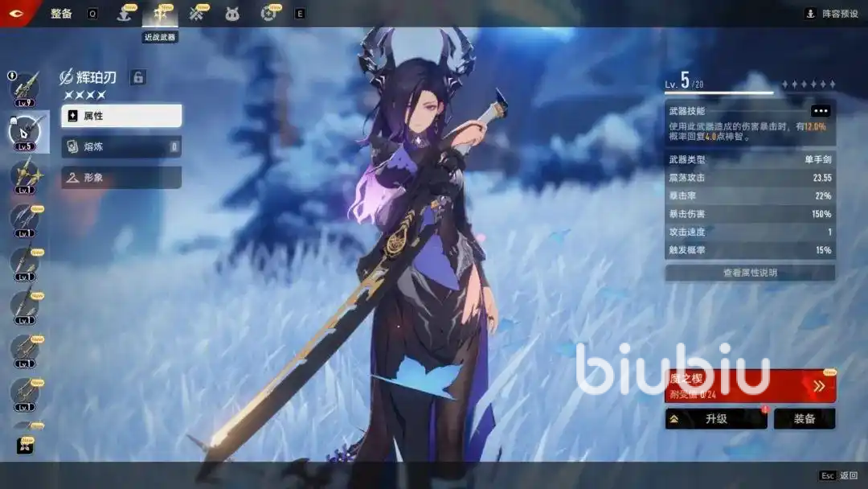868x489 pixels.
Task: Expand weapon skill details with three-dot button
Action: [820, 111]
